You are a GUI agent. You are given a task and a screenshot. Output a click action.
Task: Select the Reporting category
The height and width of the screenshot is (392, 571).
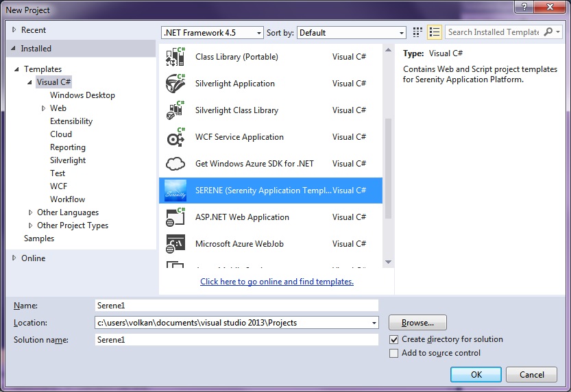[x=68, y=147]
